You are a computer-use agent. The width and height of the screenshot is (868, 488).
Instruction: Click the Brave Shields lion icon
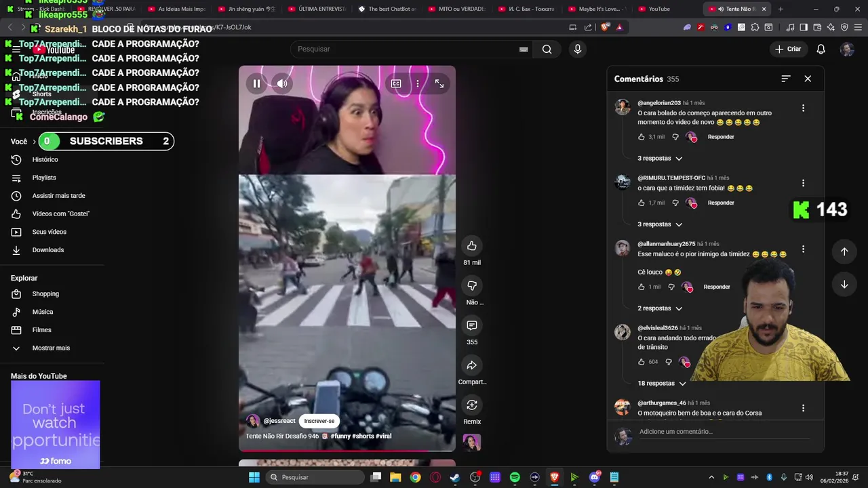tap(605, 27)
